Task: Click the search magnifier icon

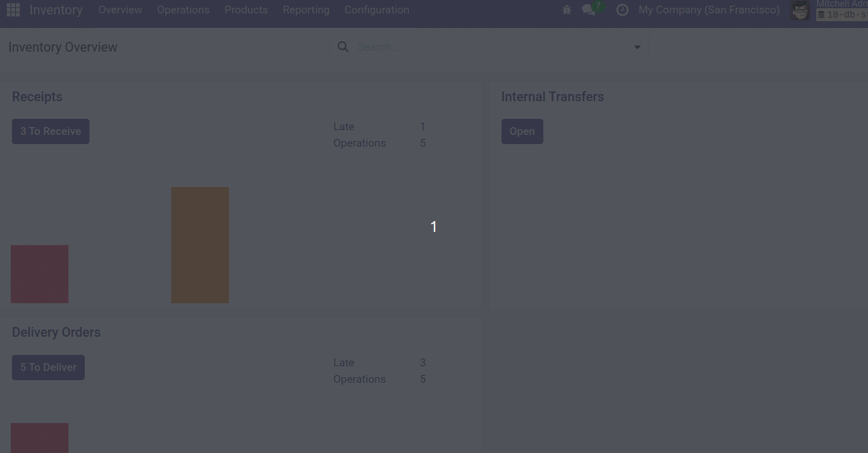Action: [x=343, y=47]
